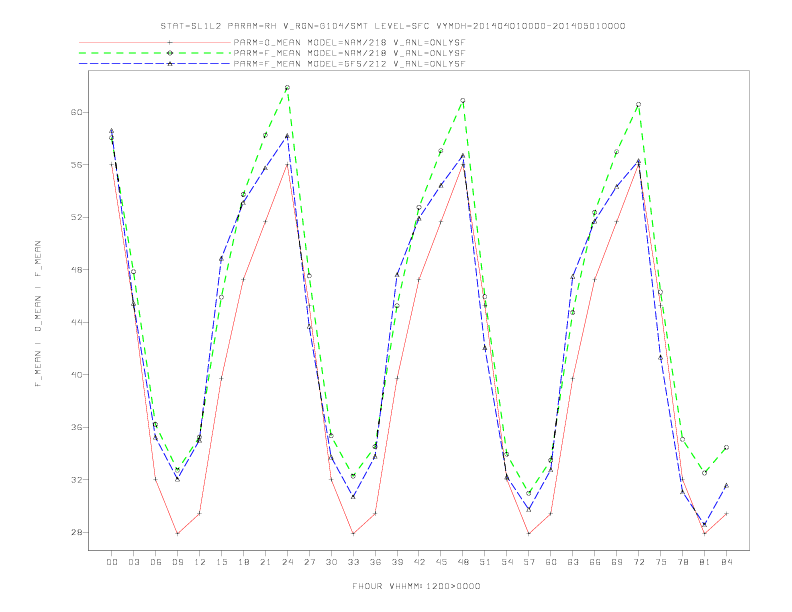The image size is (792, 612).
Task: Select legend entry PARM=F_MEAN MODEL=GFS/212
Action: [349, 64]
